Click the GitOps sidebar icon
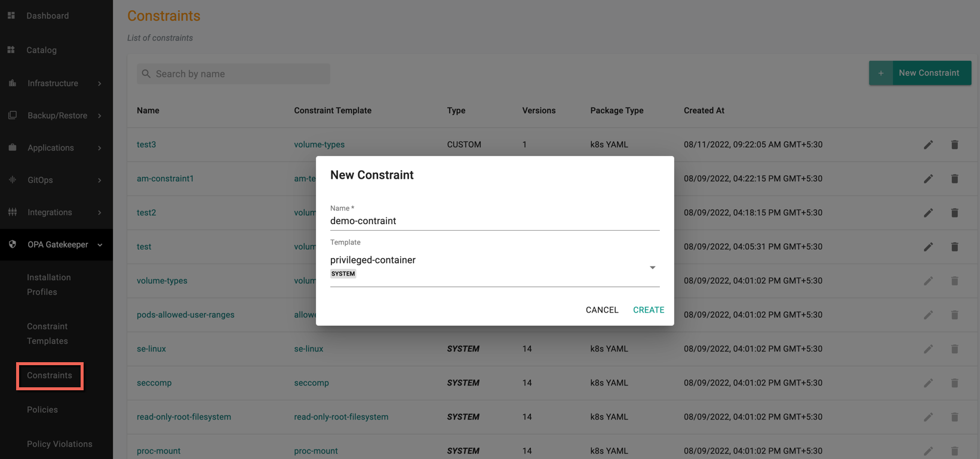Image resolution: width=980 pixels, height=459 pixels. 13,180
